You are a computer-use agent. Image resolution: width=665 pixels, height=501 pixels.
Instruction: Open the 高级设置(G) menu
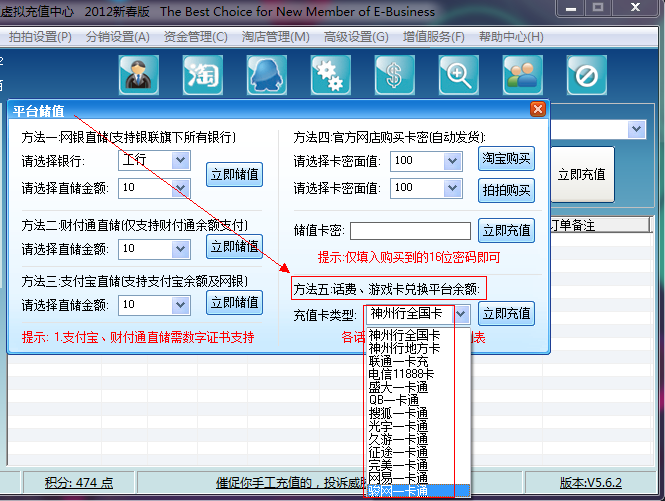[x=356, y=37]
